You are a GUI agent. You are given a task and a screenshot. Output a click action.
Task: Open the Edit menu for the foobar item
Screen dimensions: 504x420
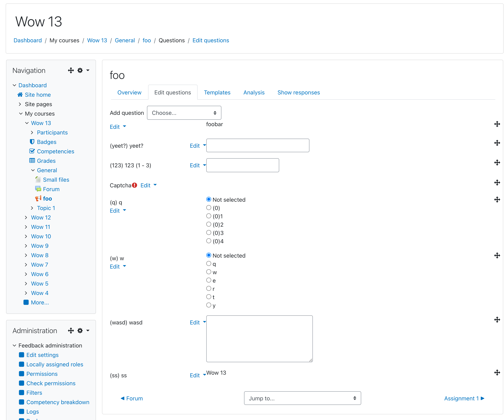(x=118, y=127)
